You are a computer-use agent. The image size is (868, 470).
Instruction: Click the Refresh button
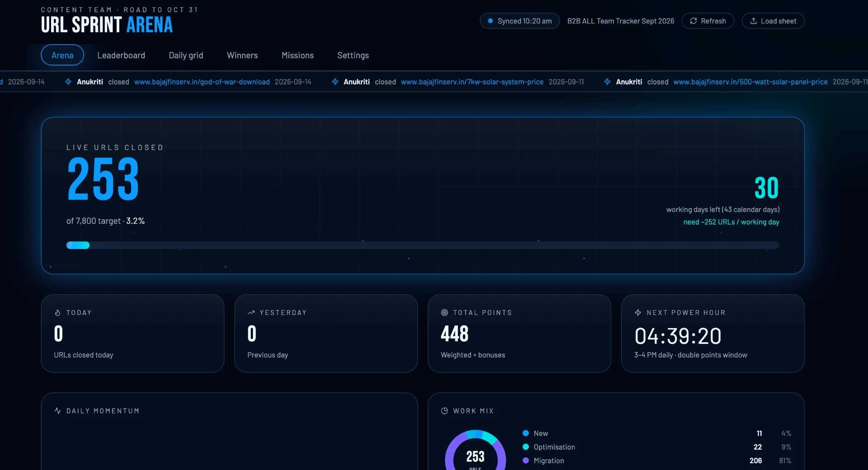[x=708, y=21]
